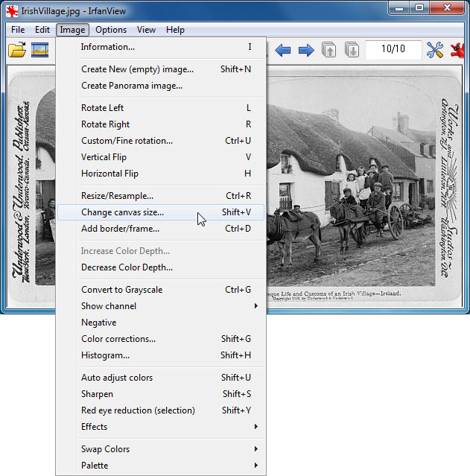The width and height of the screenshot is (470, 476).
Task: Open Custom/Fine rotation...
Action: click(161, 141)
